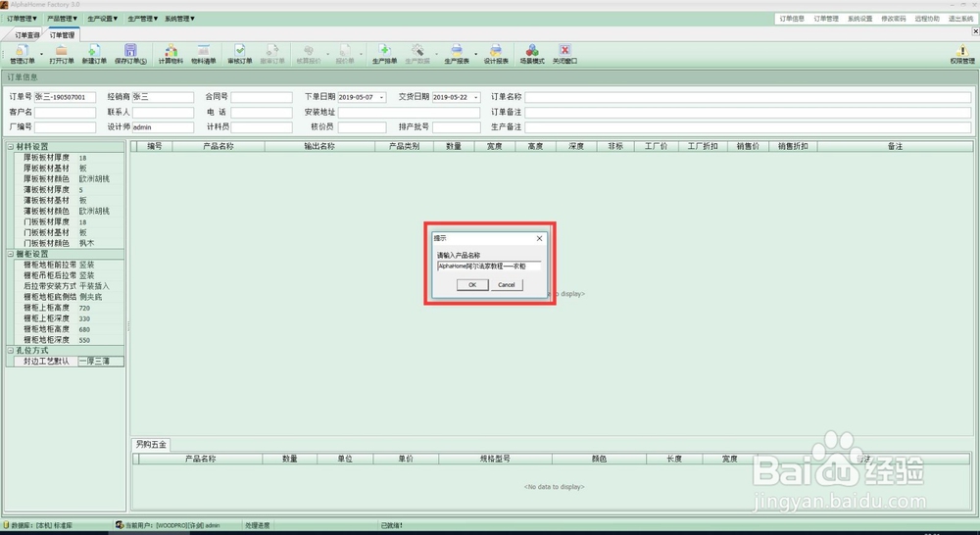980x535 pixels.
Task: Open the 下单日期 date dropdown
Action: [x=381, y=98]
